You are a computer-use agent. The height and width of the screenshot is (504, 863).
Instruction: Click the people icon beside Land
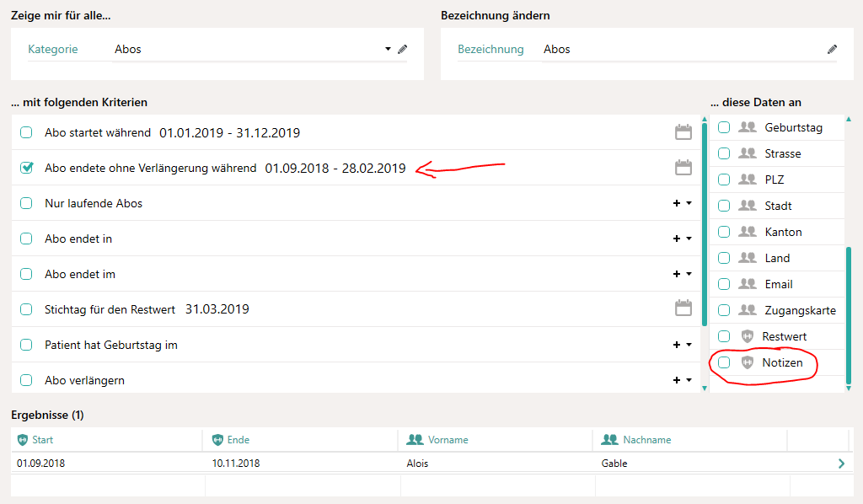[x=747, y=258]
